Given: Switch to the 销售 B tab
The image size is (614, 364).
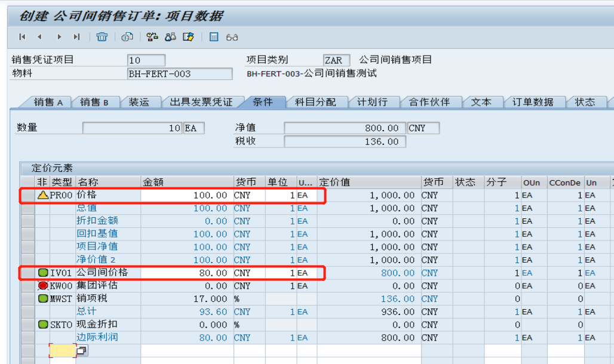Looking at the screenshot, I should [x=94, y=102].
